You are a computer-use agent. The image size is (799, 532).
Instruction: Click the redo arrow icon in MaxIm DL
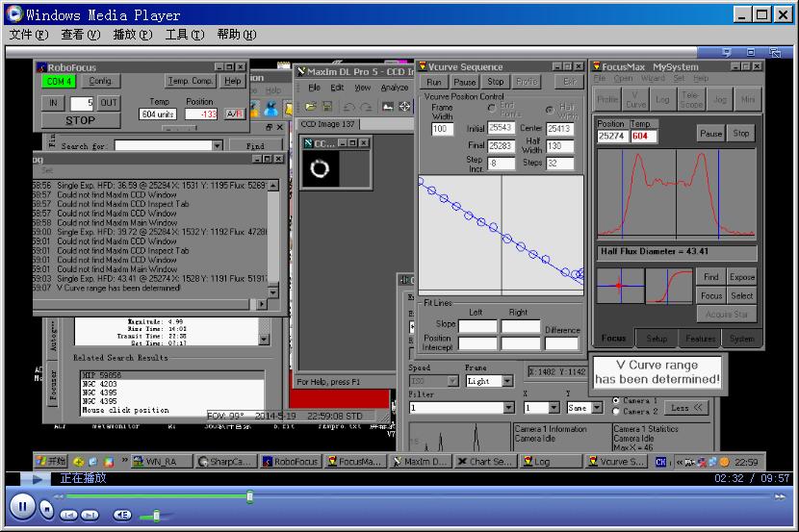[366, 107]
